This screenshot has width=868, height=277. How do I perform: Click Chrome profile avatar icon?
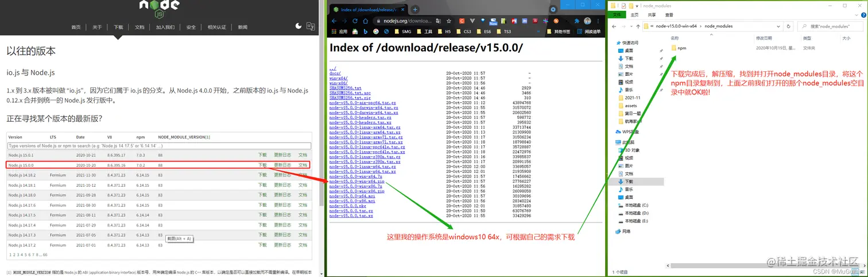coord(587,21)
